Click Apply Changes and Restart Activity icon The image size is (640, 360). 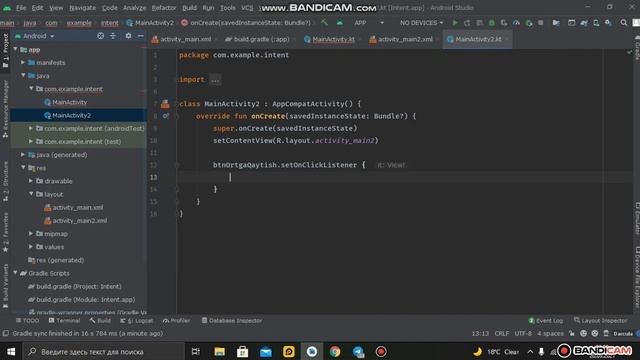point(467,23)
